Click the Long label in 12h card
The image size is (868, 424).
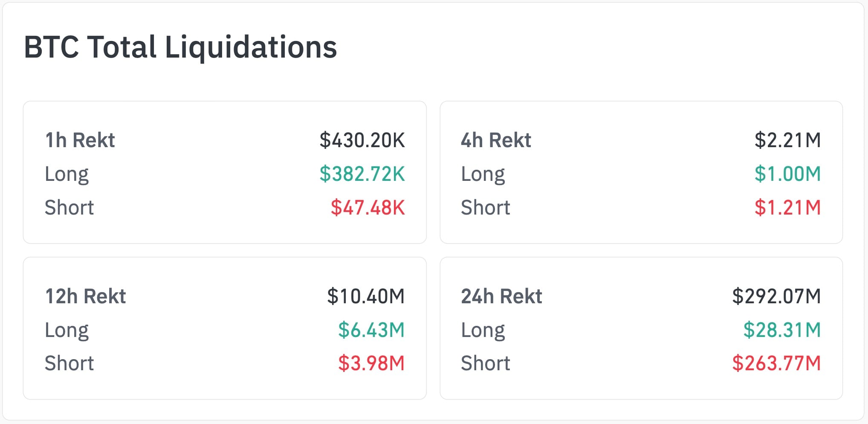[67, 330]
